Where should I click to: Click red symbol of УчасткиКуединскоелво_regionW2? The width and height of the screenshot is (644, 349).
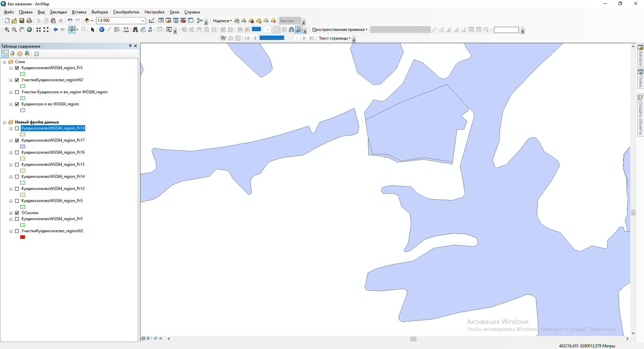(x=23, y=237)
